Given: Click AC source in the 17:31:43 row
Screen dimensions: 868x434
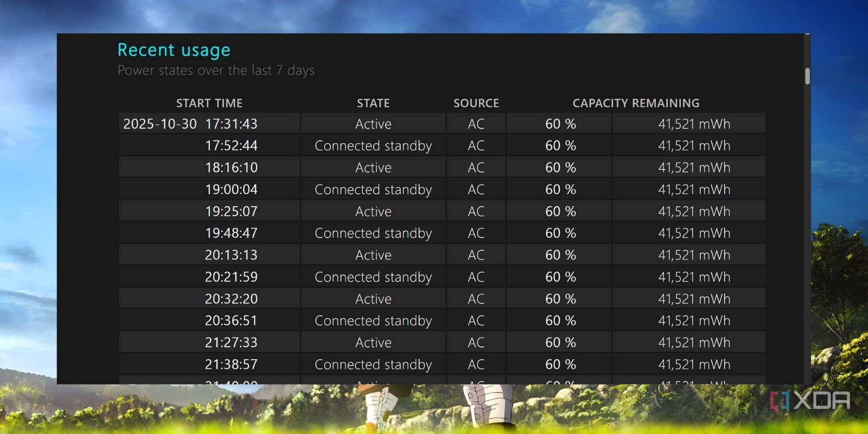Looking at the screenshot, I should click(x=476, y=124).
